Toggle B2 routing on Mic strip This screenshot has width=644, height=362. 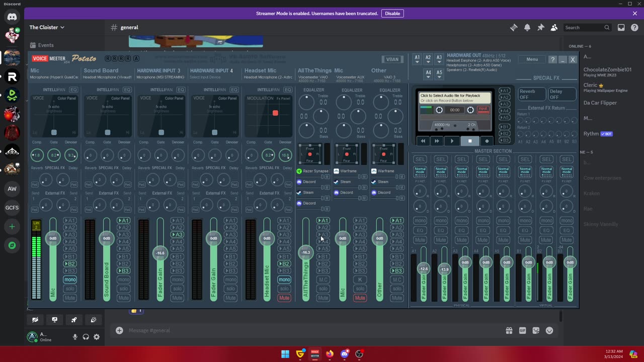[x=70, y=263]
